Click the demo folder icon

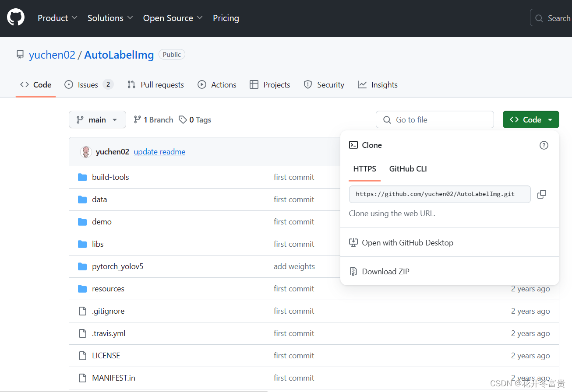(x=82, y=222)
